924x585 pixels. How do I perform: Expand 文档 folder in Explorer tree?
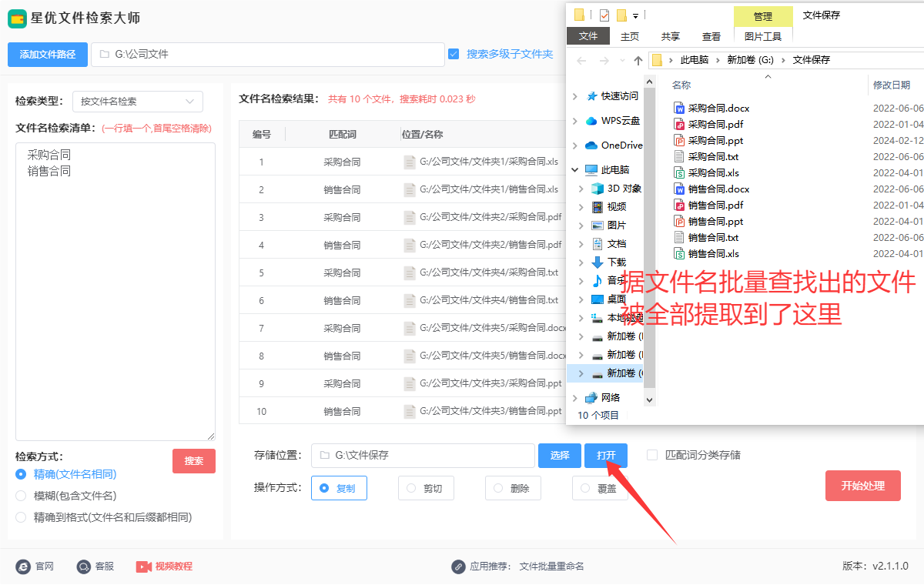(x=582, y=244)
